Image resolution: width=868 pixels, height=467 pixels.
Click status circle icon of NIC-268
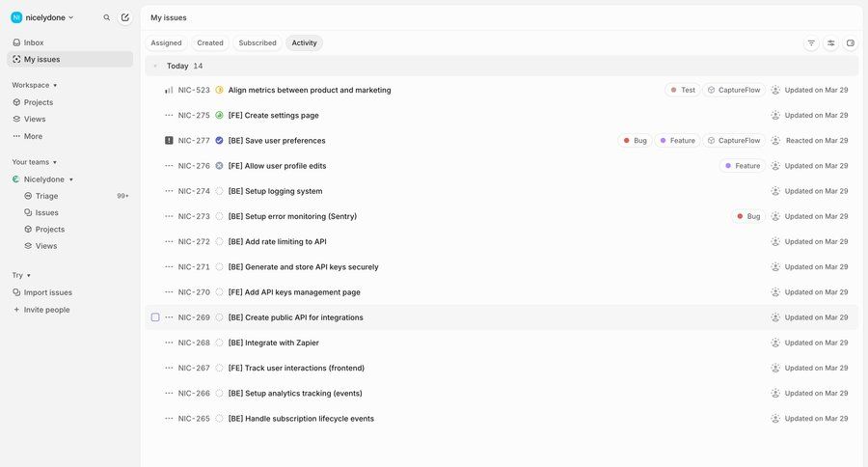coord(219,343)
